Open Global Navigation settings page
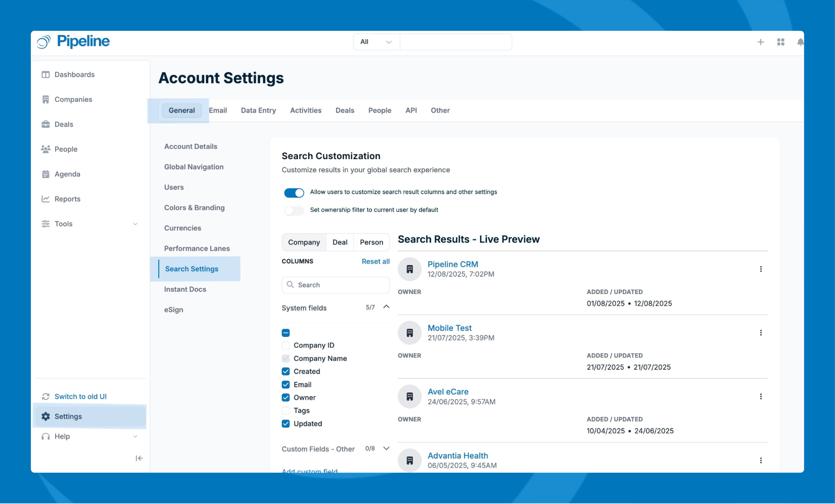The image size is (835, 504). [194, 167]
